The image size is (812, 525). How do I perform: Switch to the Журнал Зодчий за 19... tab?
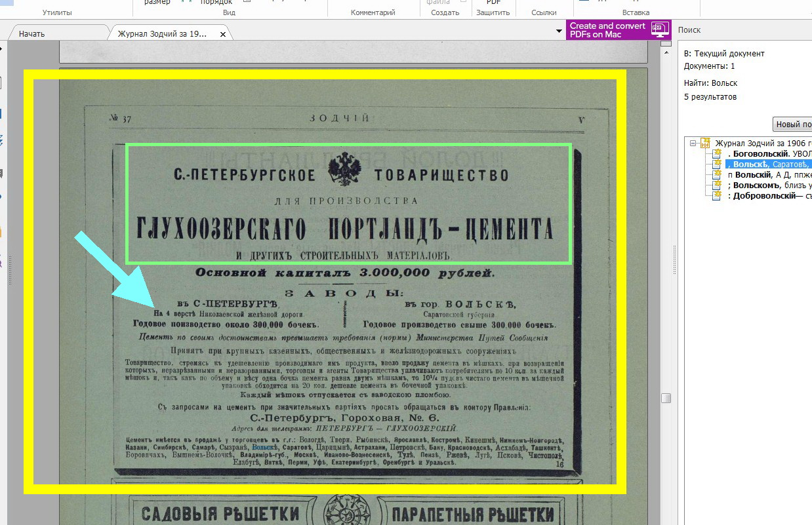pos(162,33)
